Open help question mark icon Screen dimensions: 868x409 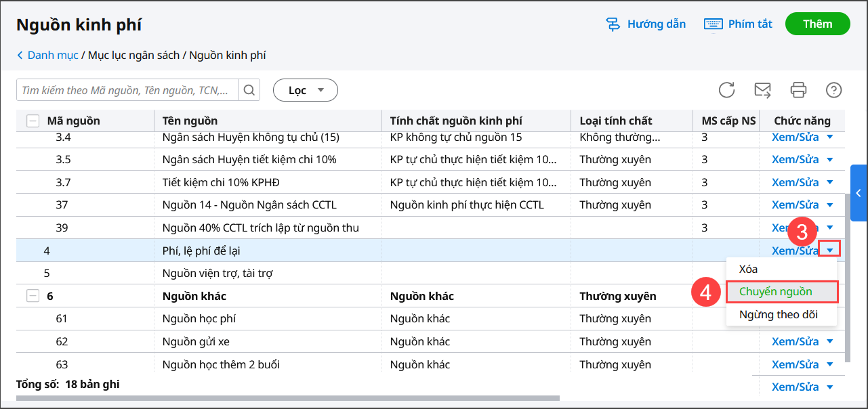(833, 90)
